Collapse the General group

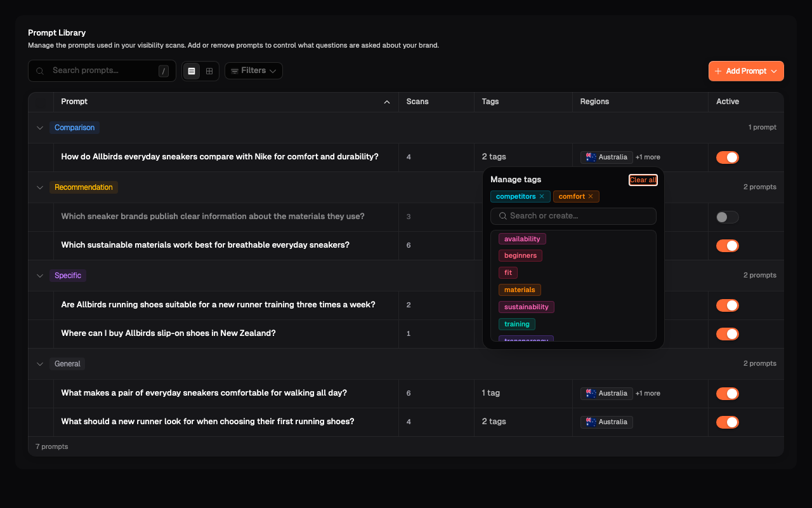pyautogui.click(x=40, y=364)
